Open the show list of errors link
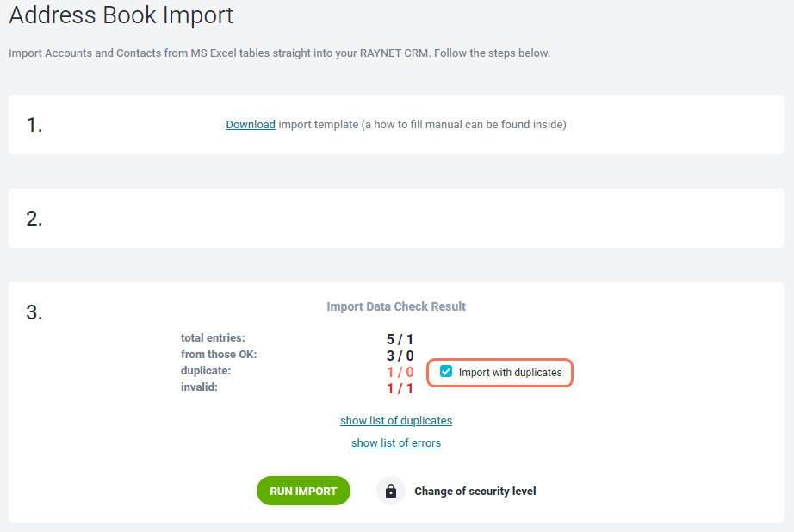 (396, 443)
